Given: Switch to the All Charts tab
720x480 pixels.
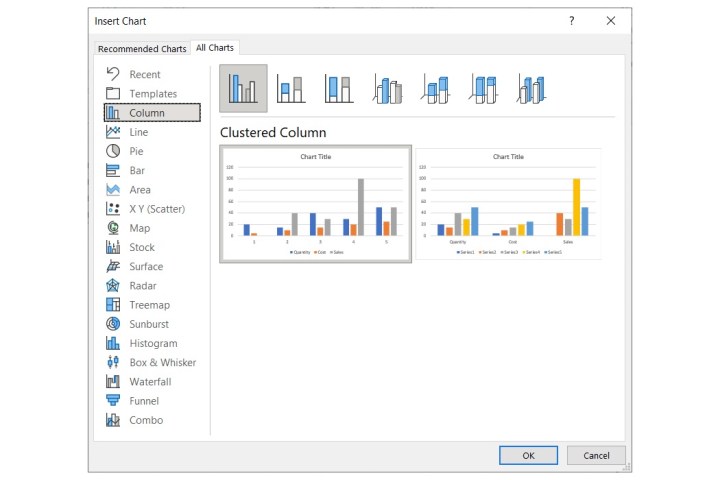Looking at the screenshot, I should (x=214, y=47).
